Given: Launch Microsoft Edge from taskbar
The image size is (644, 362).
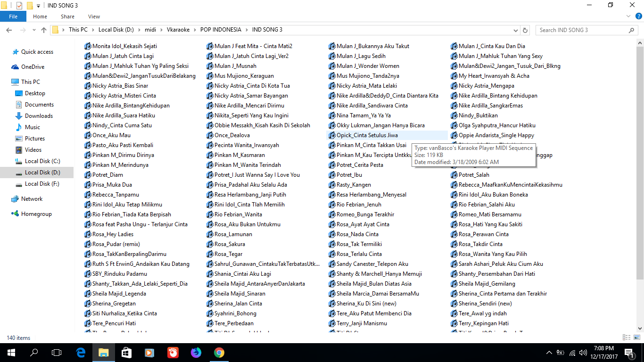Looking at the screenshot, I should click(x=81, y=352).
